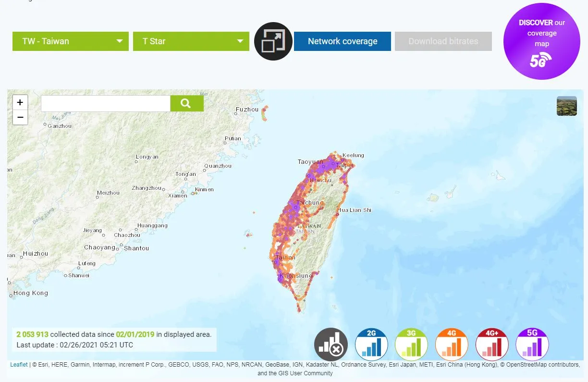Toggle 5G coverage layer
This screenshot has width=588, height=382.
click(x=532, y=345)
